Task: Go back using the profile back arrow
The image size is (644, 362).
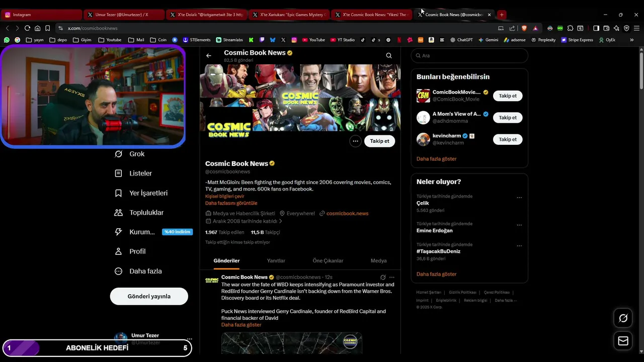Action: click(209, 56)
